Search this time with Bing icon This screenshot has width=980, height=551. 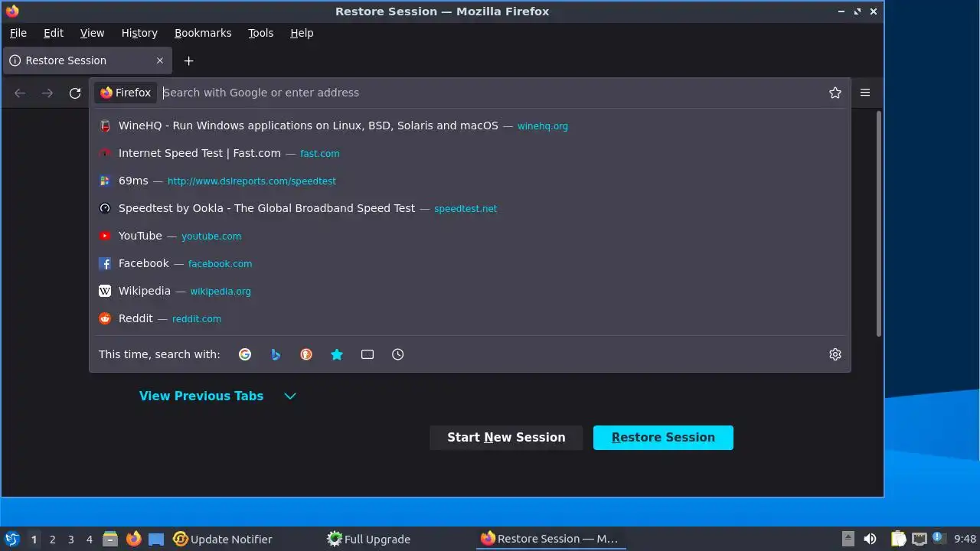(x=276, y=354)
